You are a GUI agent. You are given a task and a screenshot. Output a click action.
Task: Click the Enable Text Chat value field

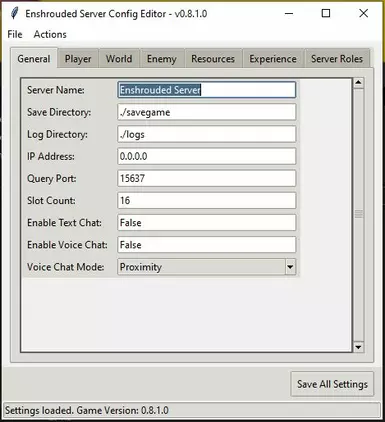(x=207, y=223)
